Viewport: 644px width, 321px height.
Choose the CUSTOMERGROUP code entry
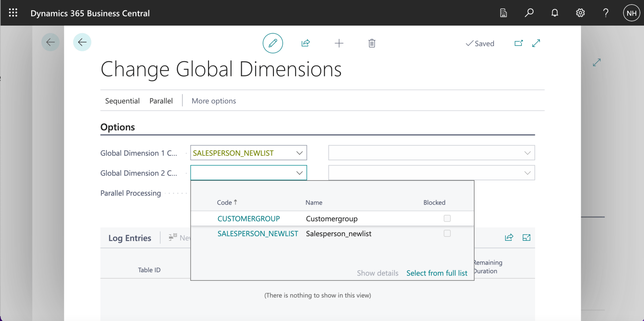click(248, 219)
